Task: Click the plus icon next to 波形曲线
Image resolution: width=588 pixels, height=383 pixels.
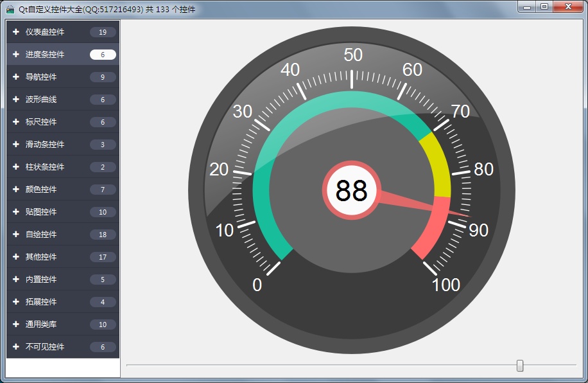Action: coord(16,100)
